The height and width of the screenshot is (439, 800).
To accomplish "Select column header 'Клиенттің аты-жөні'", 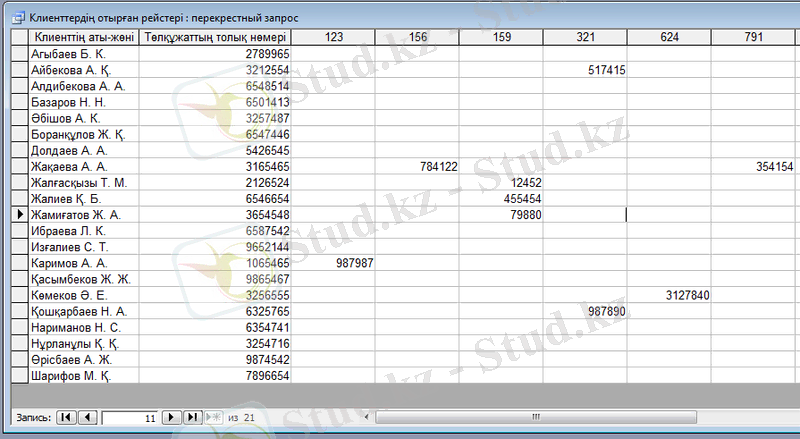I will click(84, 37).
